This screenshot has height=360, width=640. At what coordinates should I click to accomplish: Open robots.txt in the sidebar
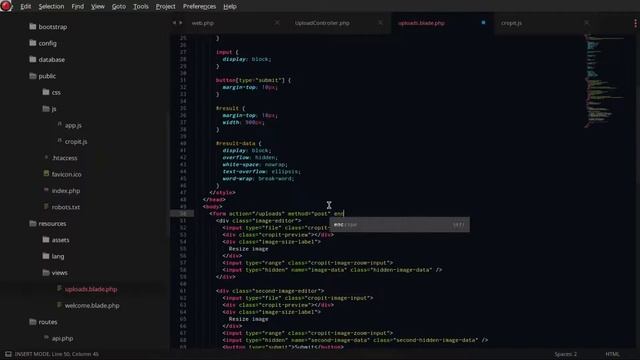click(x=66, y=207)
